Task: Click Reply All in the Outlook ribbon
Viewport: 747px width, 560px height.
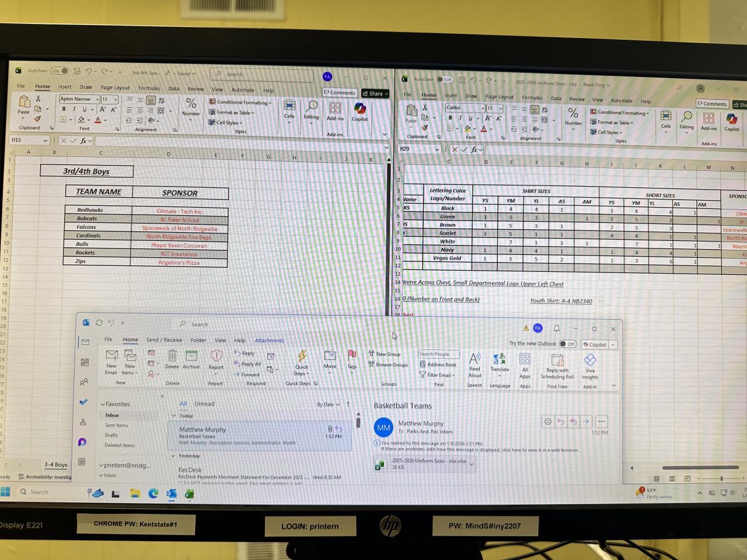Action: [x=247, y=363]
